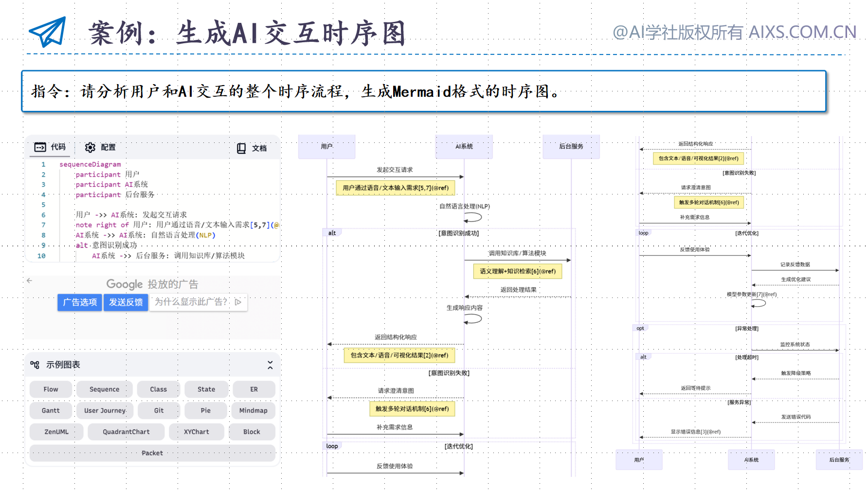Load the Pie sample diagram

[x=206, y=411]
